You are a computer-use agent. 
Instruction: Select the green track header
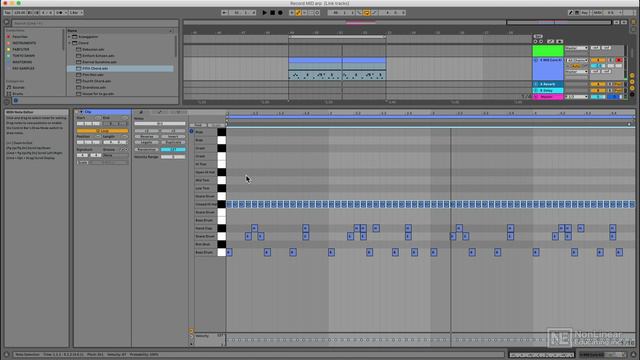tap(548, 51)
